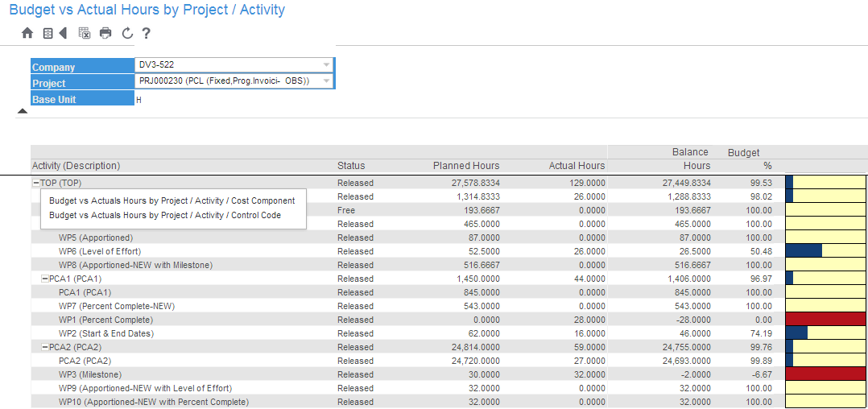Open the report list drawer icon
Image resolution: width=868 pixels, height=409 pixels.
(x=48, y=33)
